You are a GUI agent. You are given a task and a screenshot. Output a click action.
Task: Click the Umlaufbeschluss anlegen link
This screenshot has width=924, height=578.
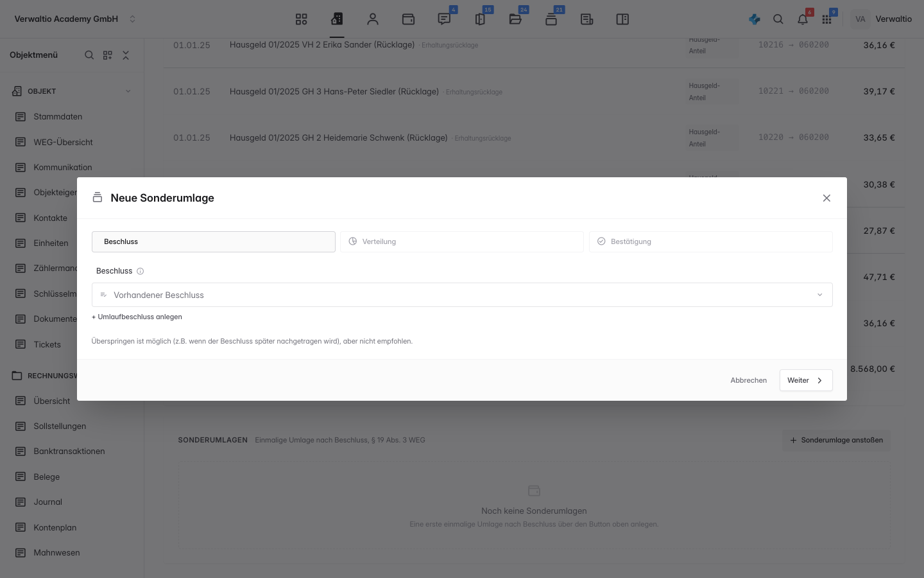click(x=137, y=317)
